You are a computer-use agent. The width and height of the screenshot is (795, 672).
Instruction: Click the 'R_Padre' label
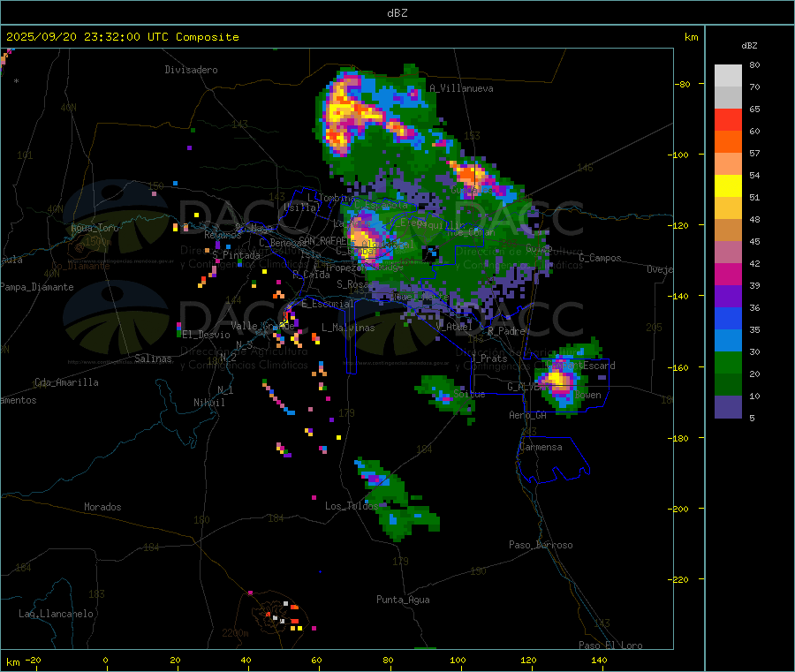[506, 331]
